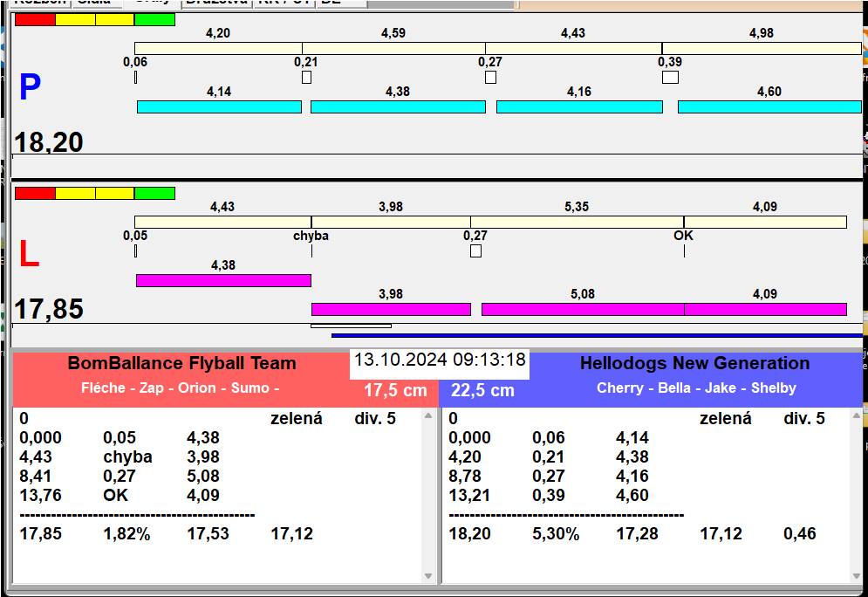Screen dimensions: 868x597
Task: Select the cream 5,35 bar in lane L
Action: coord(577,222)
